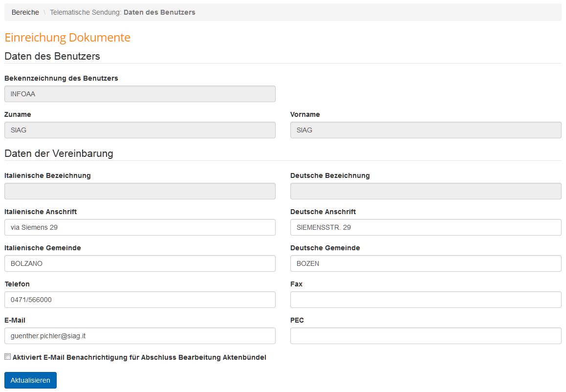
Task: Click the Italienische Anschrift field with via Siemens 29
Action: 140,227
